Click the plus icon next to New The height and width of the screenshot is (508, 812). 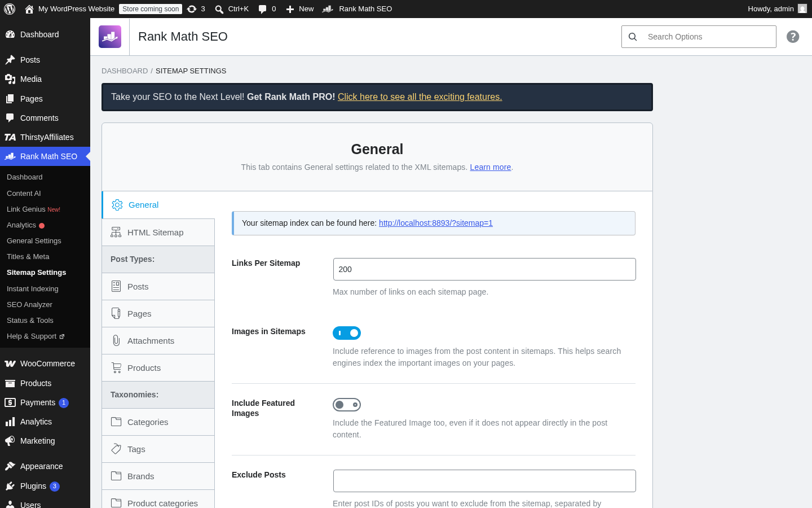[290, 9]
